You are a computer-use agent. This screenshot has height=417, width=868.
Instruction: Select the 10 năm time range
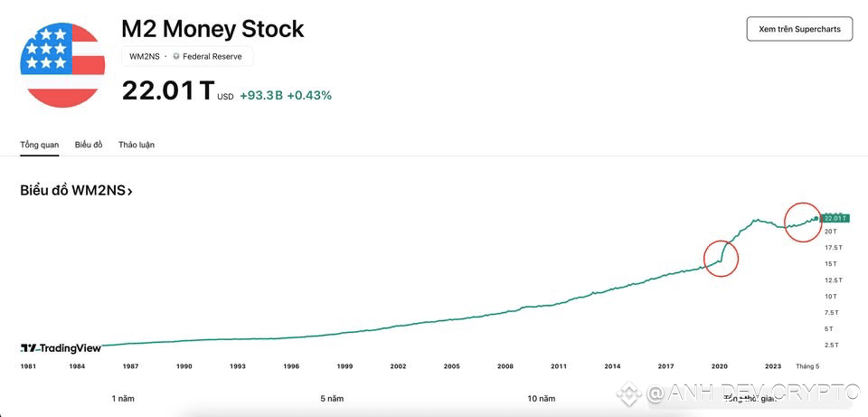click(542, 398)
